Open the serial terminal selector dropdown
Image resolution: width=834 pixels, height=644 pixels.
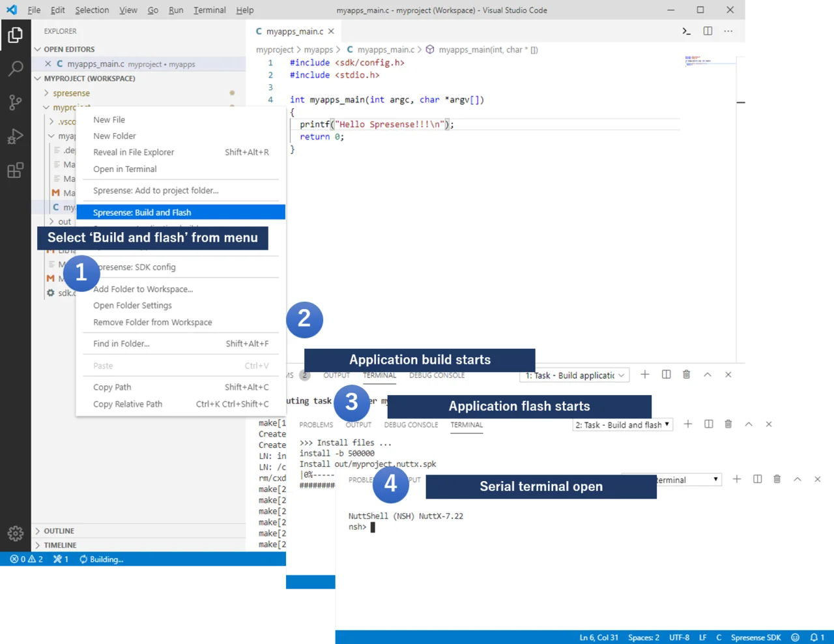(689, 480)
